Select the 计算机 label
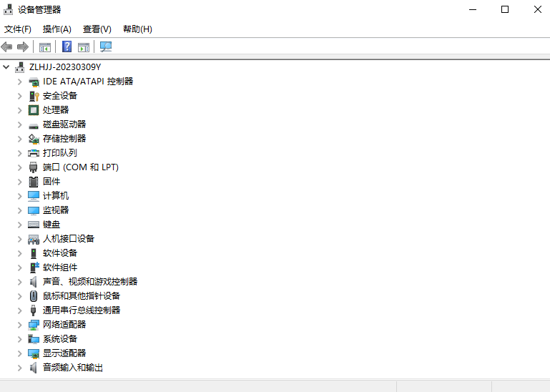This screenshot has width=550, height=392. (56, 196)
